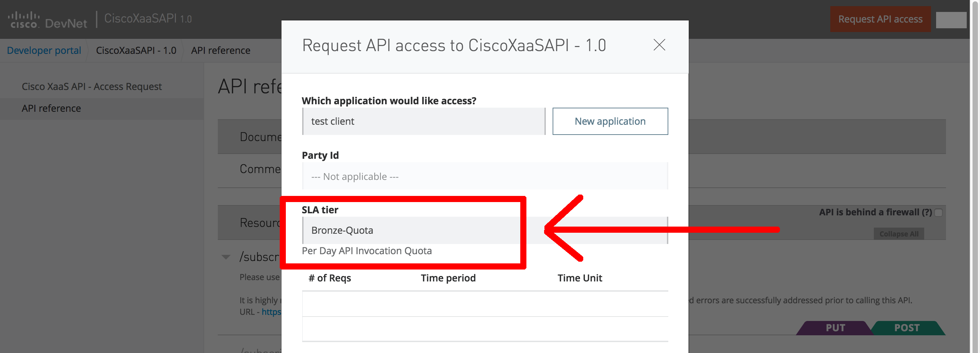Close the Request API access dialog
Image resolution: width=980 pixels, height=353 pixels.
[x=659, y=45]
